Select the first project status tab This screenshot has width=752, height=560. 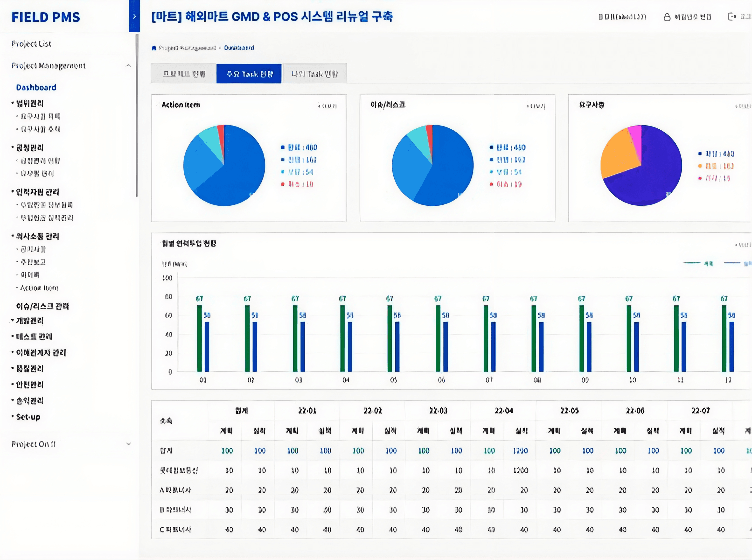(x=184, y=74)
